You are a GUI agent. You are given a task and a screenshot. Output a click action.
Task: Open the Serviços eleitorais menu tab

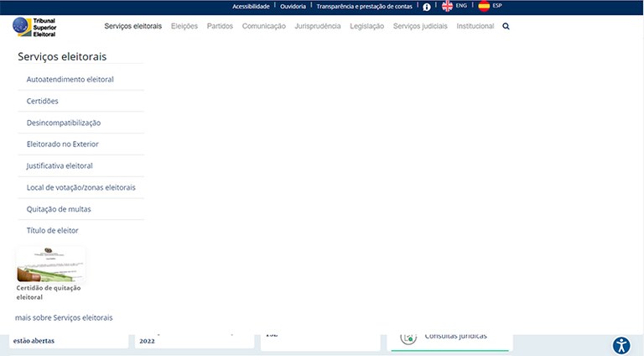[x=132, y=26]
